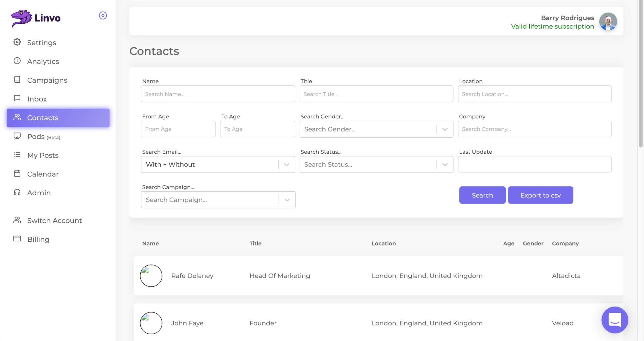Focus the Search Name input field
This screenshot has width=644, height=341.
coord(218,94)
